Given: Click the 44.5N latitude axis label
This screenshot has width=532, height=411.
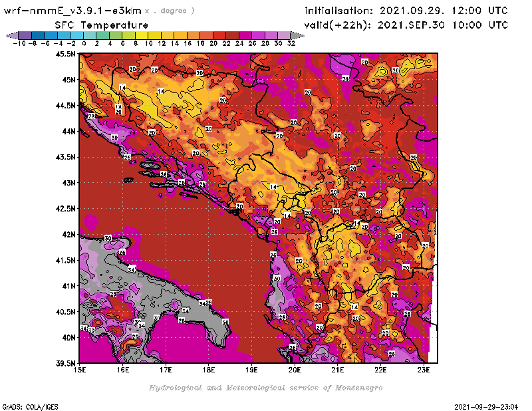Looking at the screenshot, I should 65,106.
